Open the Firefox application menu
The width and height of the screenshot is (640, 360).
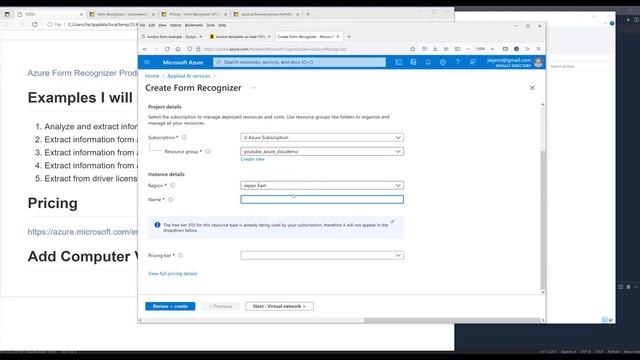pyautogui.click(x=538, y=49)
